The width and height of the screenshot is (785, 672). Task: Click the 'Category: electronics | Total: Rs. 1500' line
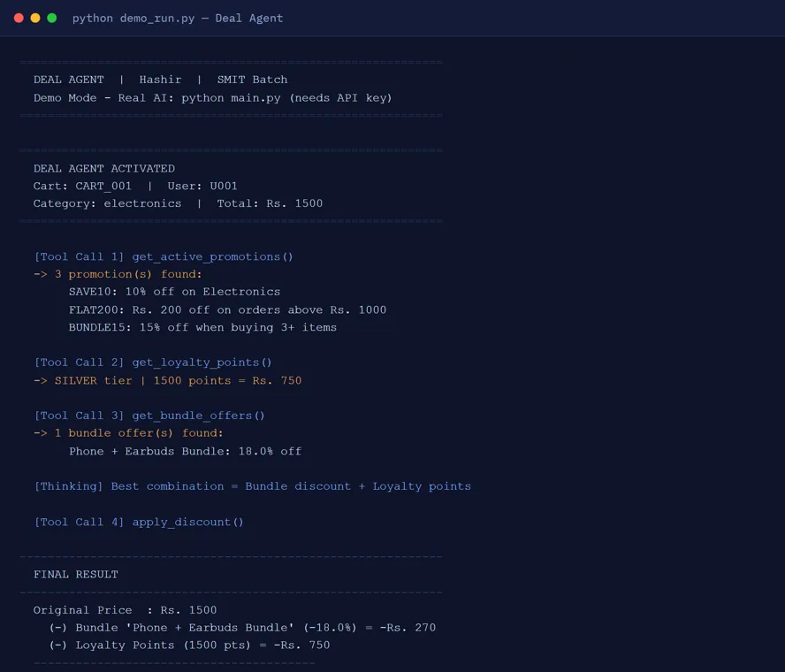pos(178,203)
